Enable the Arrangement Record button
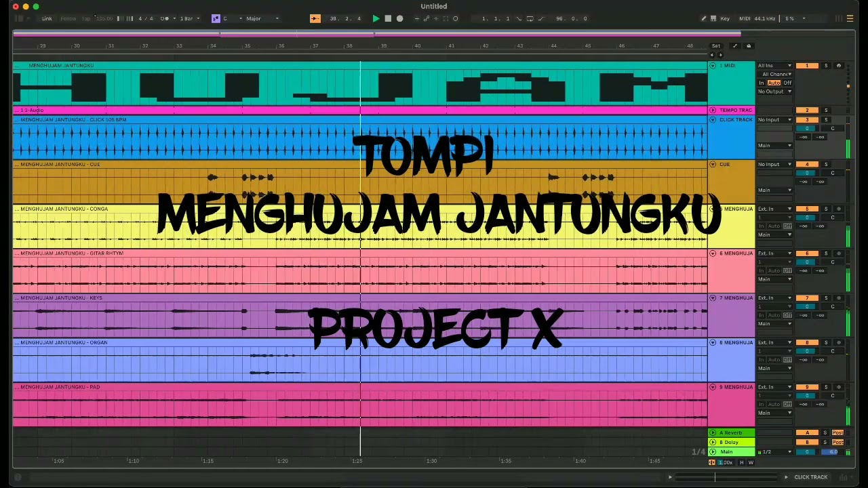868x488 pixels. (x=399, y=18)
